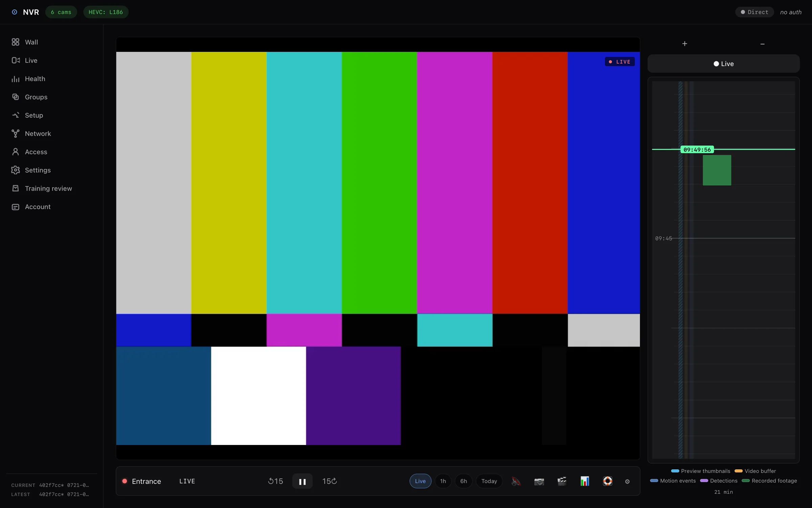Export a clip with the clapperboard icon
This screenshot has width=812, height=508.
click(x=562, y=481)
